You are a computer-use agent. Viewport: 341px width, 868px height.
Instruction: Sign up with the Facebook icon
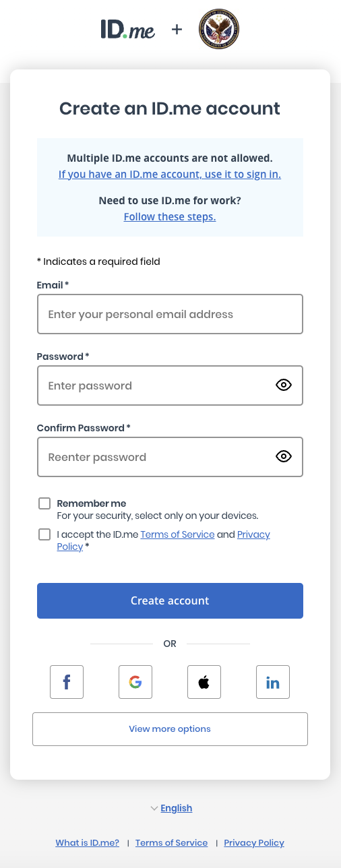coord(67,682)
